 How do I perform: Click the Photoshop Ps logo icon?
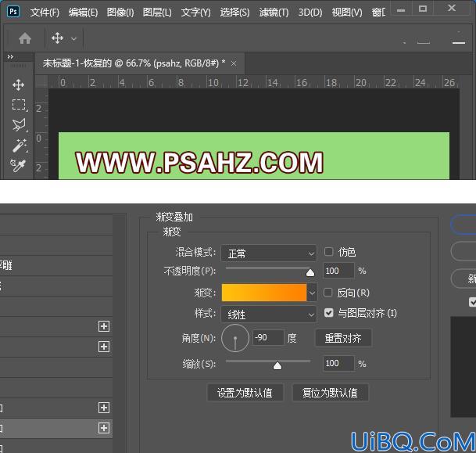(13, 12)
